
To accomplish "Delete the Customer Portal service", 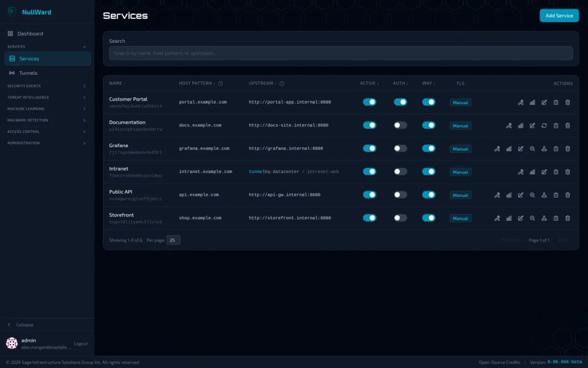I will point(567,102).
